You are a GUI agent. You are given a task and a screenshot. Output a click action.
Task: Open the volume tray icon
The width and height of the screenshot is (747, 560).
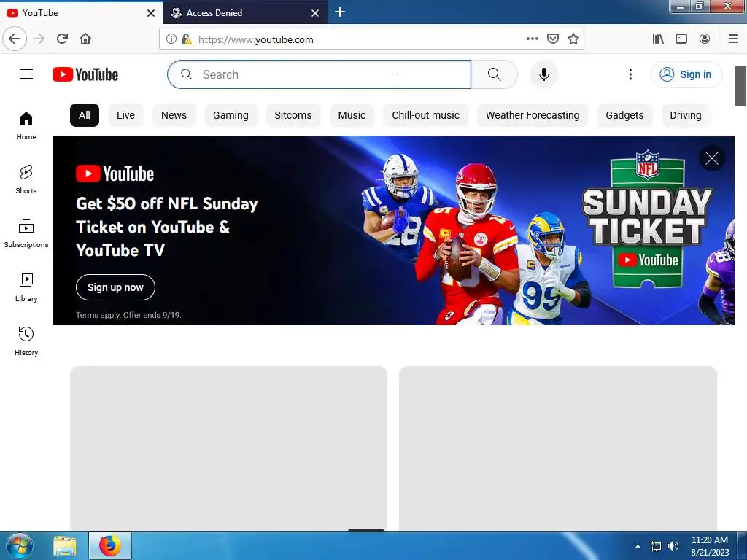pos(673,546)
